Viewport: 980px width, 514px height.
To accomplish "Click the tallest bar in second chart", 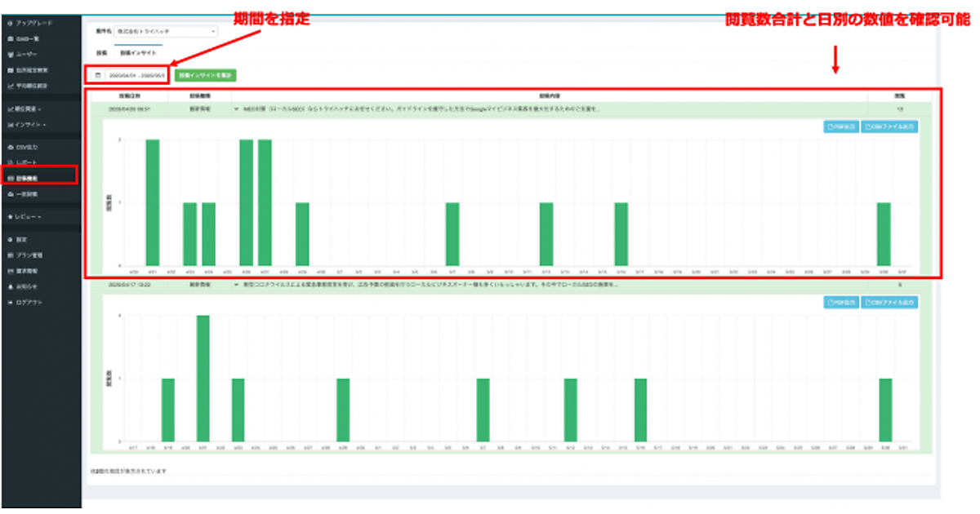I will pos(203,378).
